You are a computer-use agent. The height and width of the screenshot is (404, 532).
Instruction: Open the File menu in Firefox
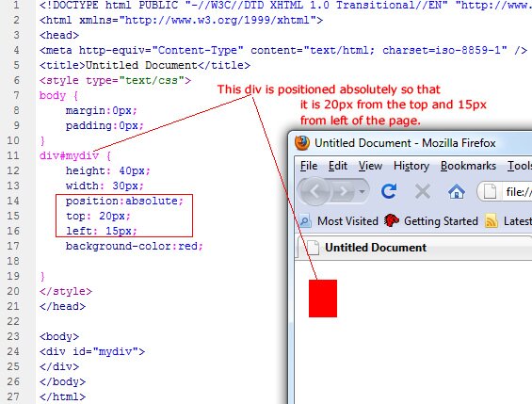tap(309, 166)
